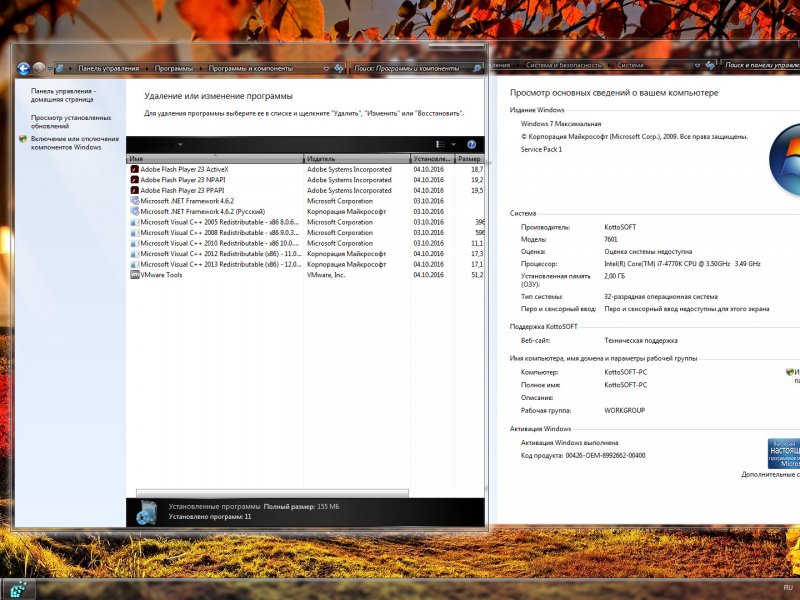Go to Система и безопасность breadcrumb
The height and width of the screenshot is (600, 800).
(x=563, y=65)
